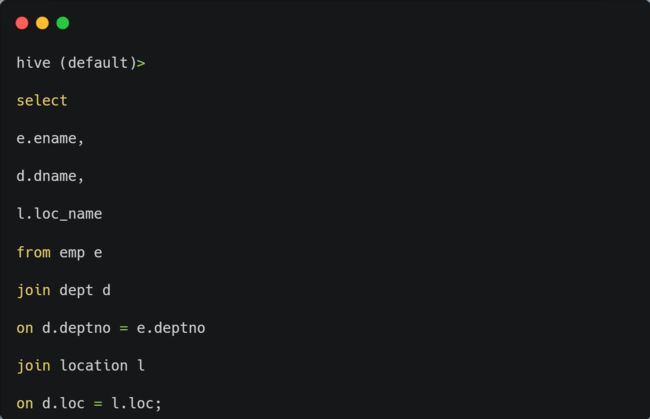
Task: Click d.loc in the last on clause
Action: point(63,403)
